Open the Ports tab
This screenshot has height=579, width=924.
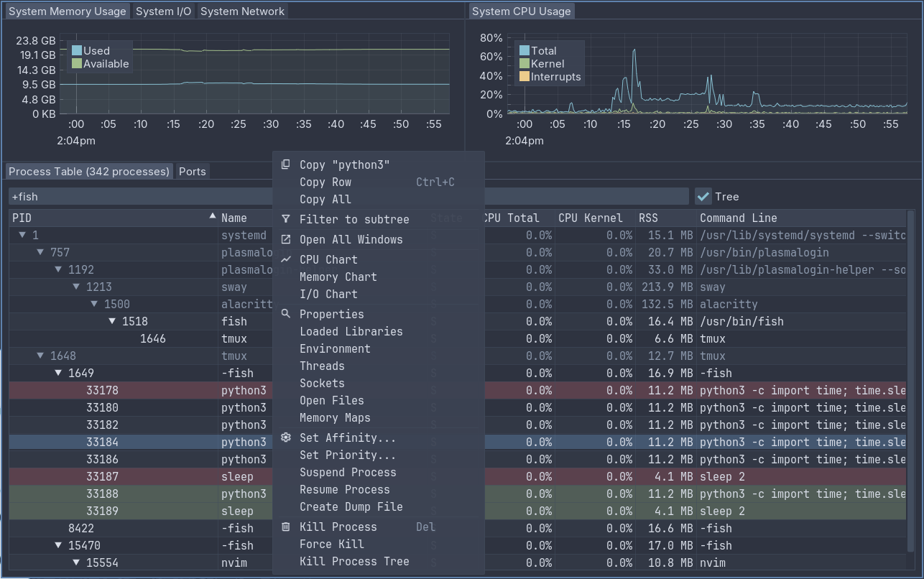coord(193,171)
